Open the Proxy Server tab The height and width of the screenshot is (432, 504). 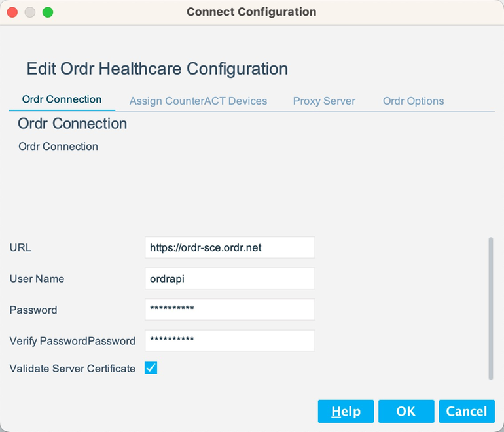pyautogui.click(x=324, y=101)
